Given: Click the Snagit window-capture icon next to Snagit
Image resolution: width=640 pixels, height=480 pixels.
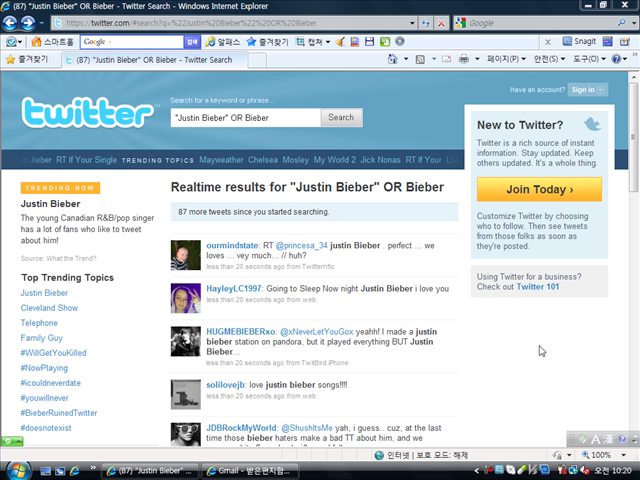Looking at the screenshot, I should tap(608, 41).
